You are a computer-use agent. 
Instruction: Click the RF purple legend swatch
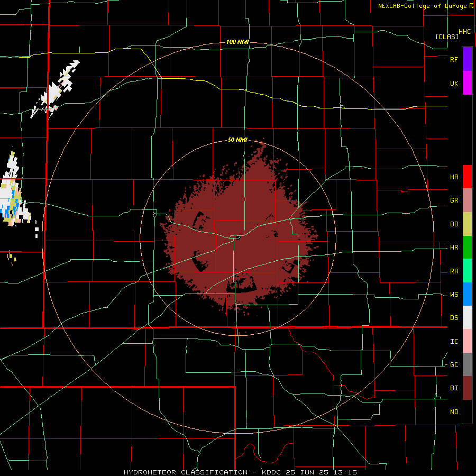coord(467,59)
